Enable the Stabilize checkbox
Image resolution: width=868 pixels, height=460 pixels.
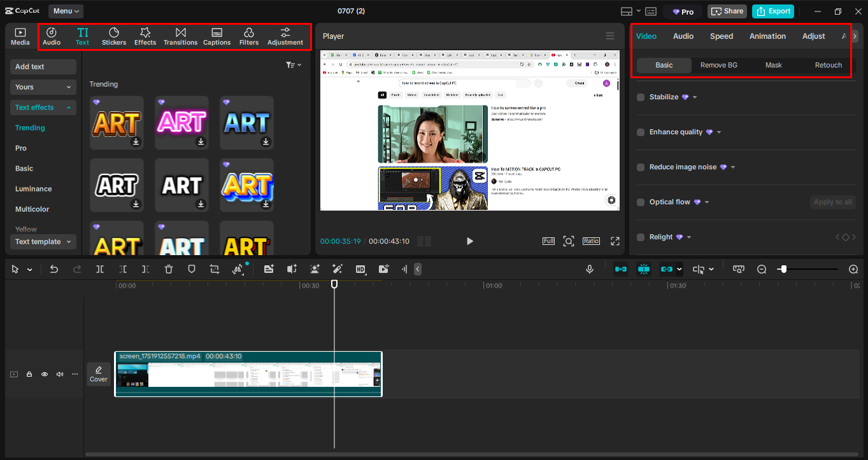pos(641,97)
